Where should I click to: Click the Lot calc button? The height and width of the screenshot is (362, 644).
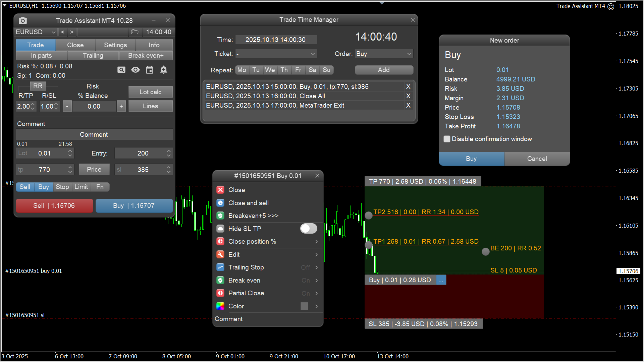(x=151, y=92)
